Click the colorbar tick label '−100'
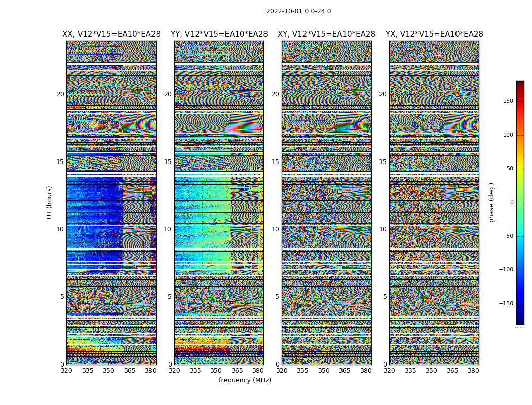 coord(506,269)
